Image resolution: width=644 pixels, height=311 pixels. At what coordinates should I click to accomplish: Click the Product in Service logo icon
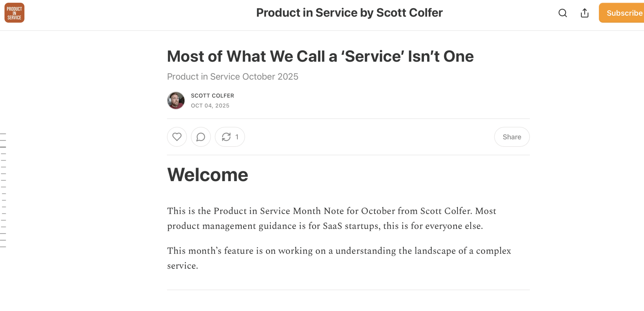(14, 13)
